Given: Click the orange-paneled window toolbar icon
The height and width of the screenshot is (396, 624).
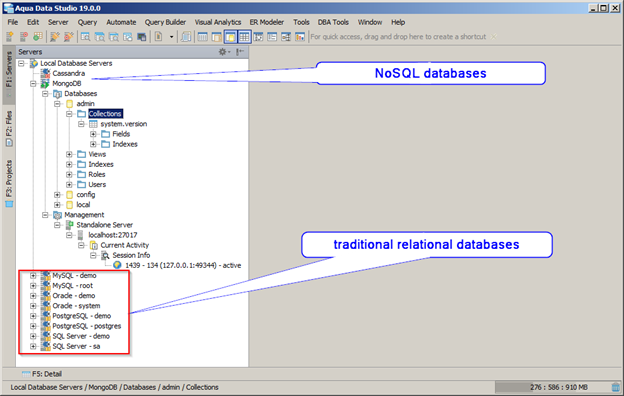Looking at the screenshot, I should [x=216, y=37].
